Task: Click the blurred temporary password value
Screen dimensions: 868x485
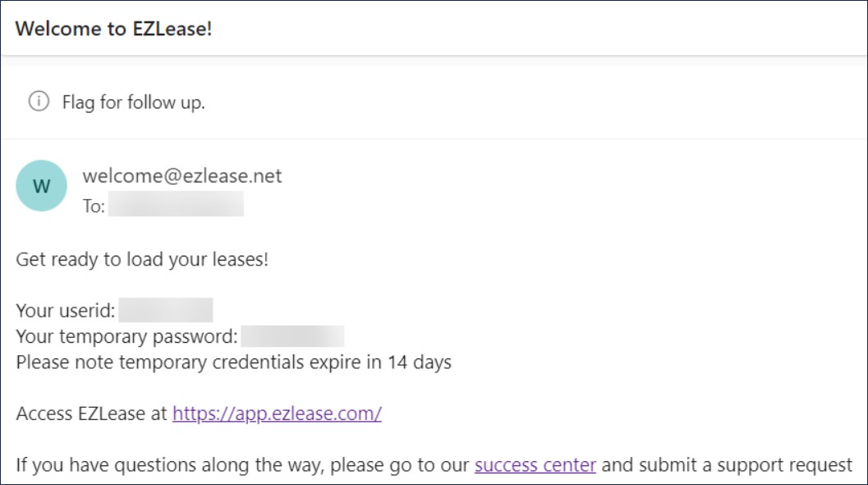Action: (292, 336)
